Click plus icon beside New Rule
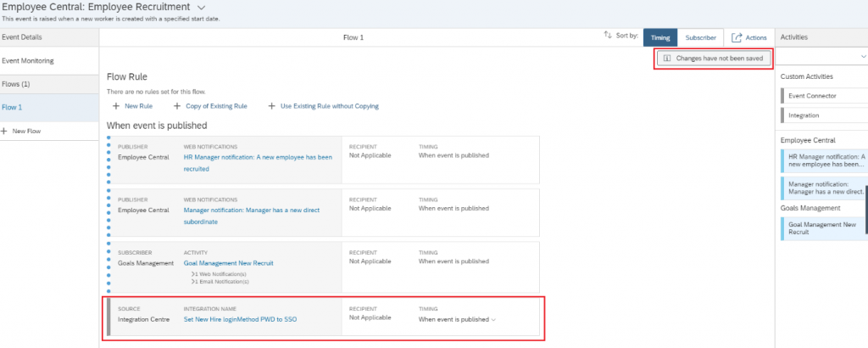Screen dimensions: 868x348 pos(115,106)
